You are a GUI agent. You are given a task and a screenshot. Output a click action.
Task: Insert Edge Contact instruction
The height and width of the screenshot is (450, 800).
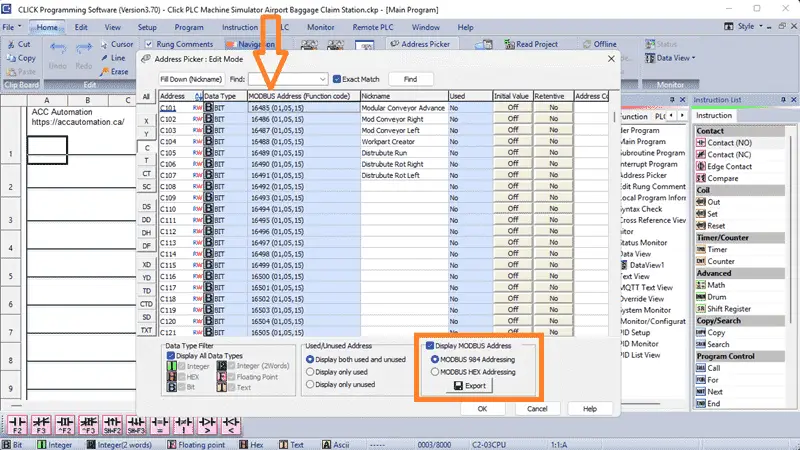(724, 166)
